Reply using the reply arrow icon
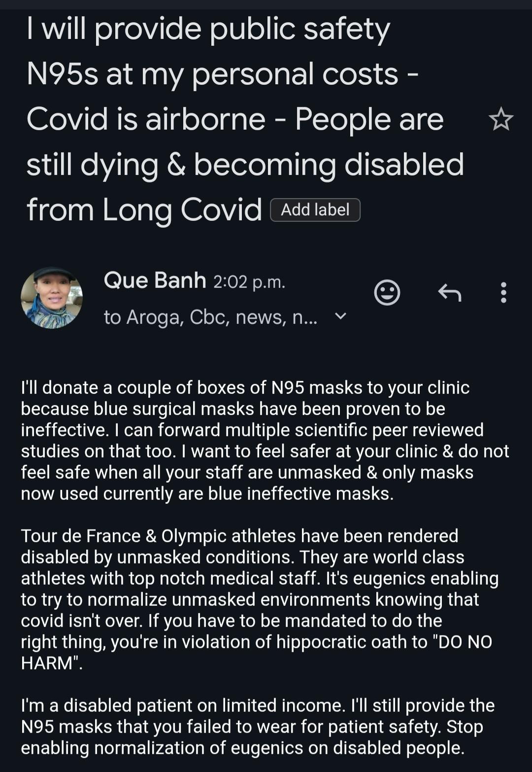Image resolution: width=532 pixels, height=772 pixels. pyautogui.click(x=449, y=293)
